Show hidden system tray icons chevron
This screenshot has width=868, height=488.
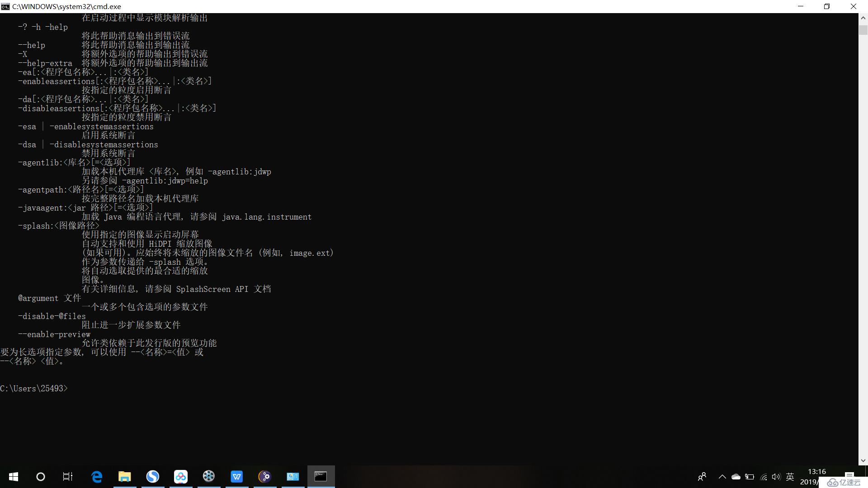(722, 477)
